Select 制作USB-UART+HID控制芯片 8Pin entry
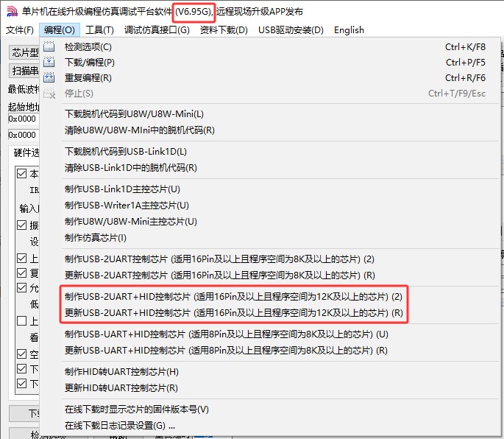 [270, 334]
